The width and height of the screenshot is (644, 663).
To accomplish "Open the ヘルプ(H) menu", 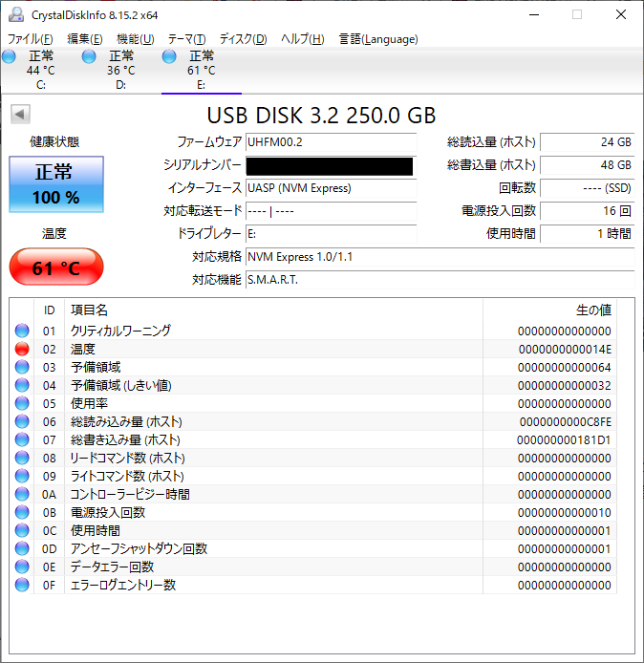I will 302,39.
